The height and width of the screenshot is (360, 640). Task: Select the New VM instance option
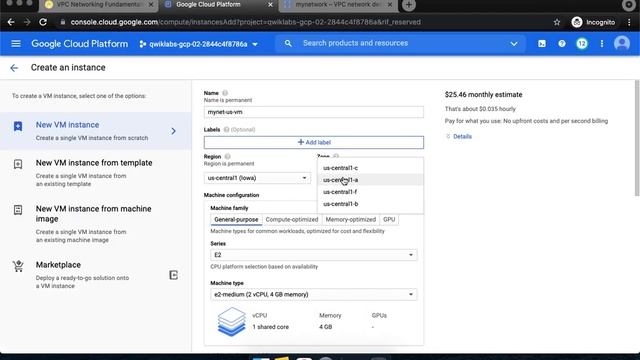(x=96, y=131)
